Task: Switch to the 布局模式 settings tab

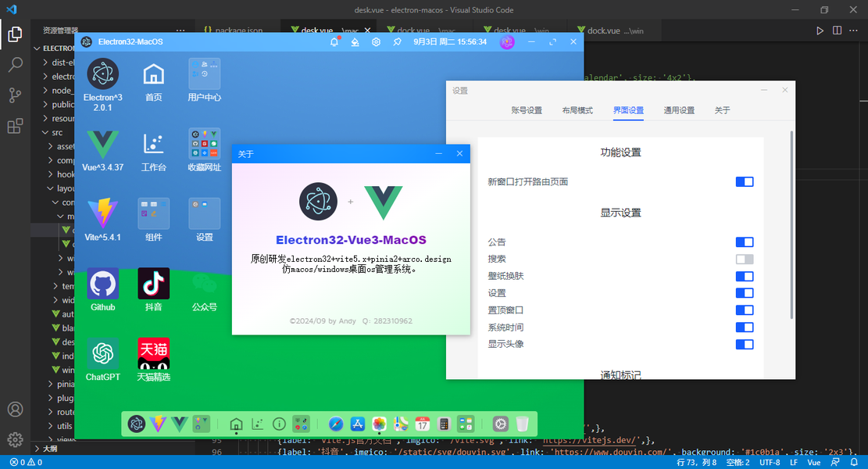Action: [577, 110]
